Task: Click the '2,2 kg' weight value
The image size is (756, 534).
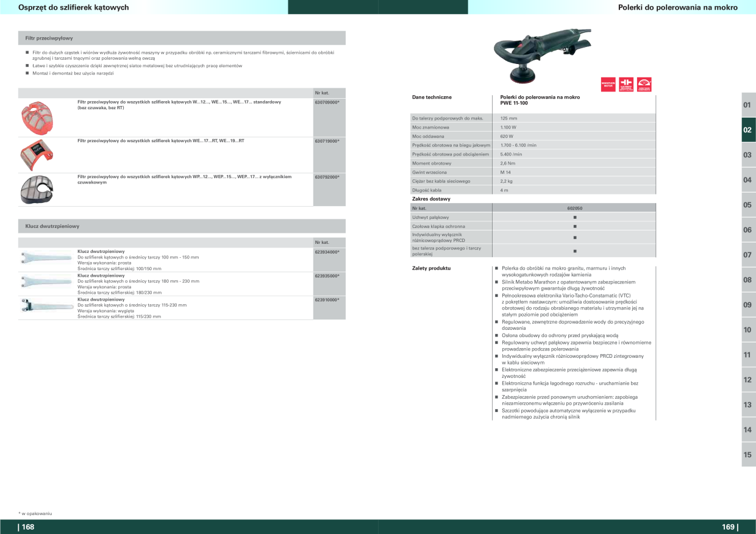Action: tap(506, 181)
